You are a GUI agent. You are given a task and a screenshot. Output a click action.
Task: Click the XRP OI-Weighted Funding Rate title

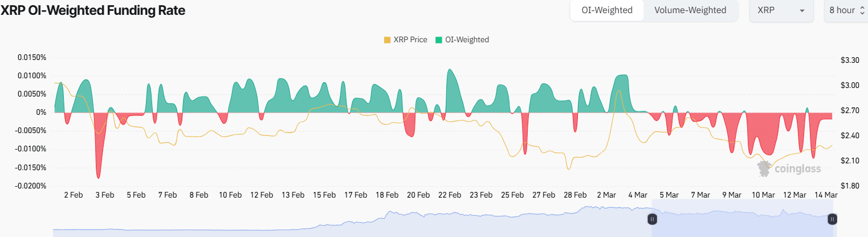(x=93, y=10)
